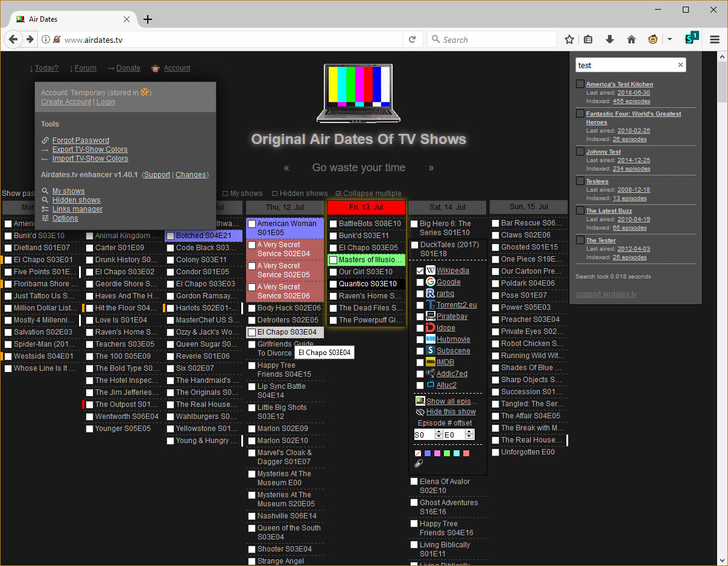Choose the blue color swatch for DuckTales
This screenshot has height=566, width=728.
(x=428, y=453)
